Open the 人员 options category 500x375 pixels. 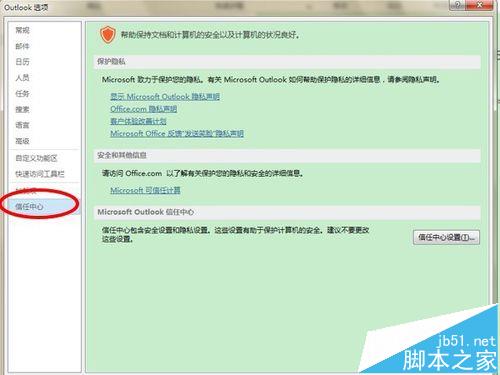coord(22,78)
